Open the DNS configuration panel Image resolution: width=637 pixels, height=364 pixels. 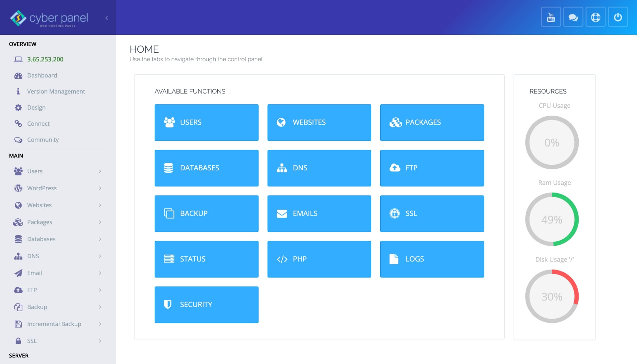[319, 168]
